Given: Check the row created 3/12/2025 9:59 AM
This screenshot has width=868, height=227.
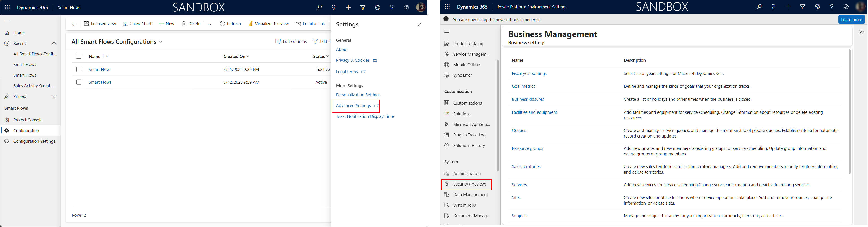Looking at the screenshot, I should (x=79, y=82).
